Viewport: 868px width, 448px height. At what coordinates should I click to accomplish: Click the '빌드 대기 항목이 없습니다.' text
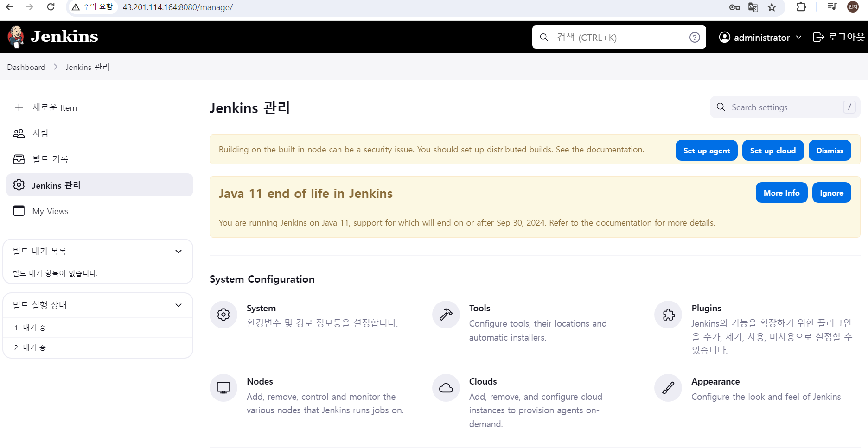[55, 273]
